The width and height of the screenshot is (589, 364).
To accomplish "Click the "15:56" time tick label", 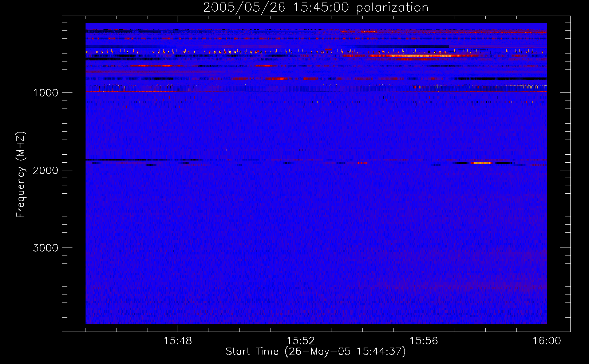I will 424,341.
